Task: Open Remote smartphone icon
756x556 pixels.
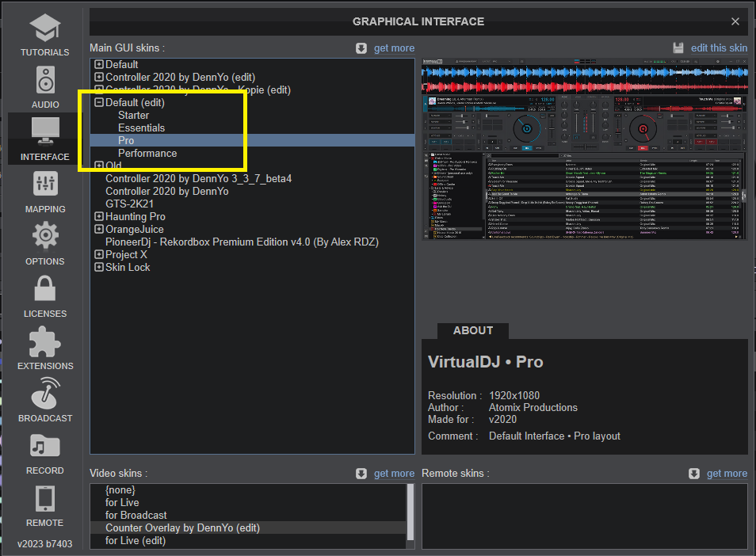Action: pyautogui.click(x=45, y=498)
